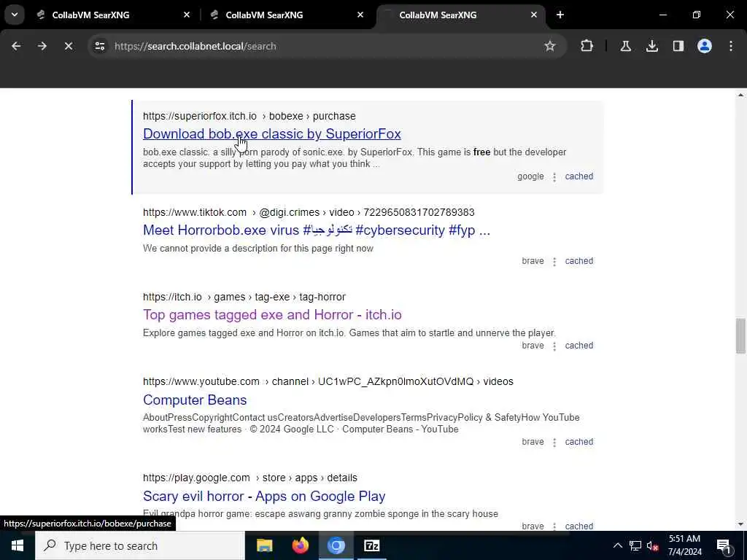Viewport: 747px width, 560px height.
Task: Open the Computer Beans YouTube result
Action: point(195,400)
